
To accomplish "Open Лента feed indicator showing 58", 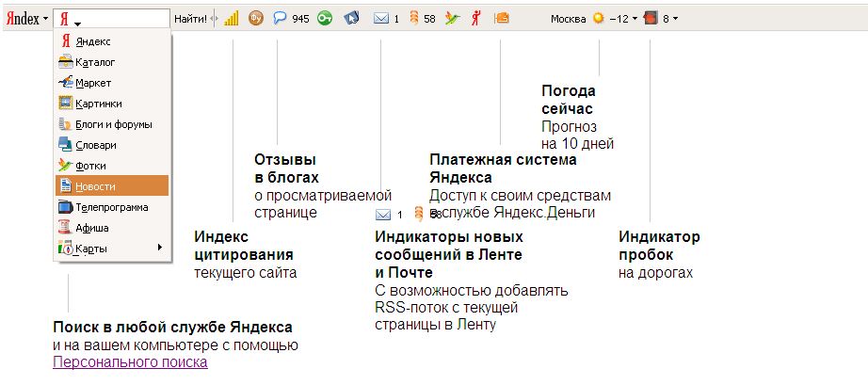I will [x=423, y=19].
